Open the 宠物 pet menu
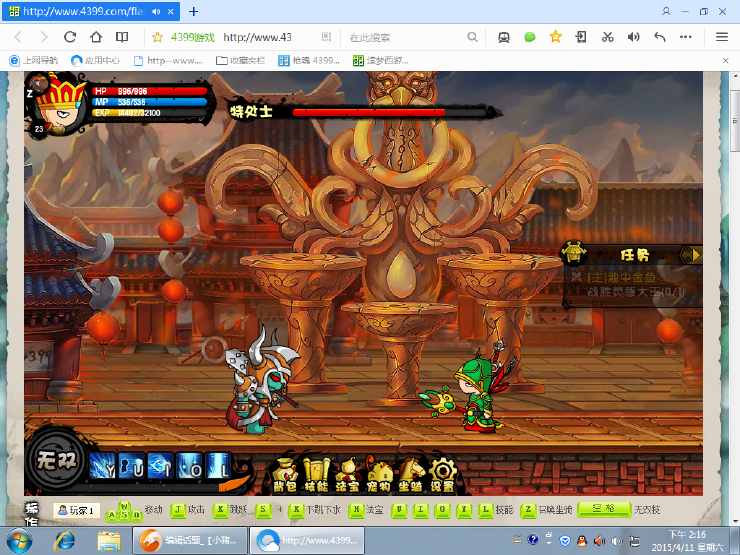 [x=378, y=474]
